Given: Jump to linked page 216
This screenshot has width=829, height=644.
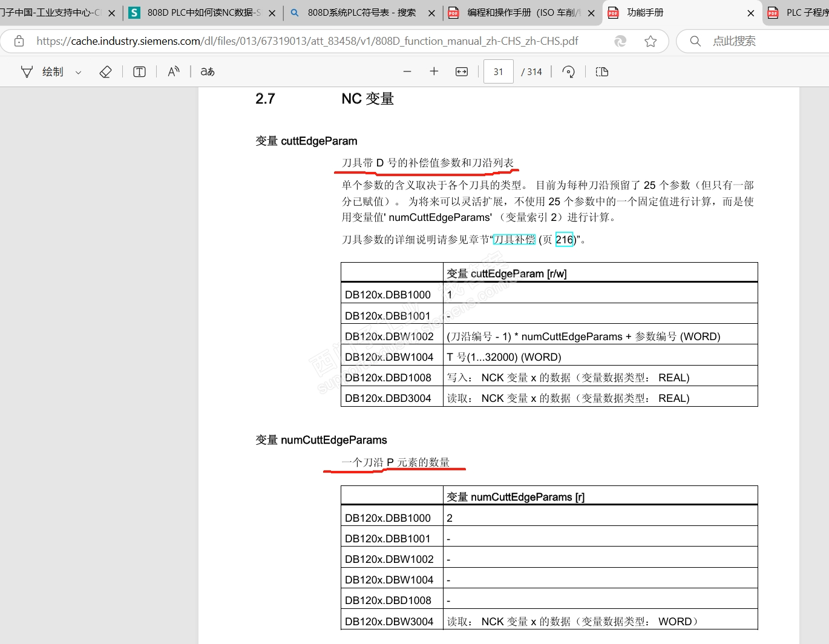Looking at the screenshot, I should coord(565,240).
